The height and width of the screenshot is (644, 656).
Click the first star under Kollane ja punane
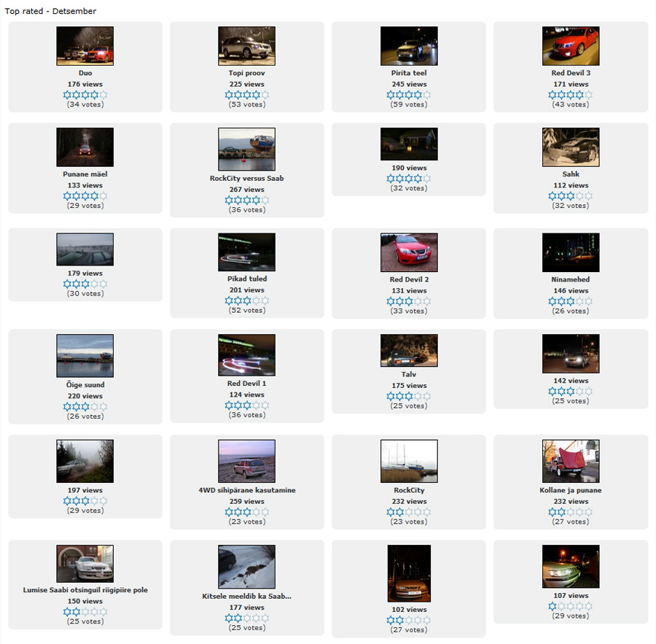[553, 512]
